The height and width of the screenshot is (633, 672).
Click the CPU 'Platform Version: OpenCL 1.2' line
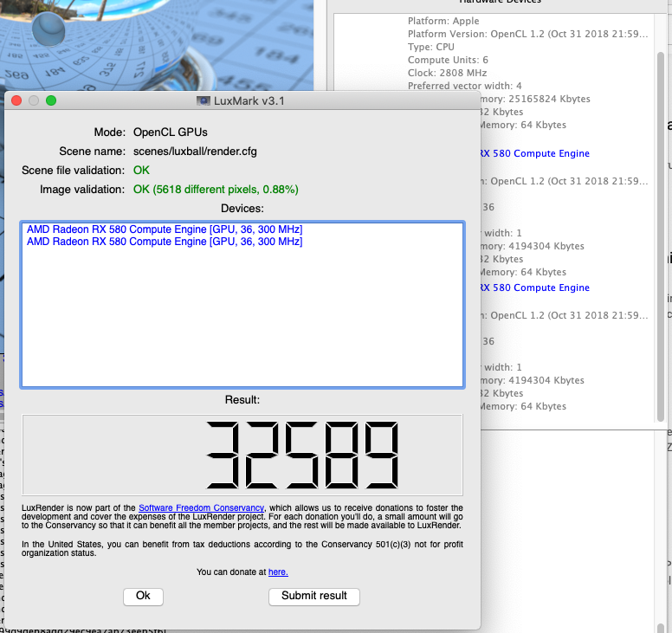pyautogui.click(x=528, y=34)
